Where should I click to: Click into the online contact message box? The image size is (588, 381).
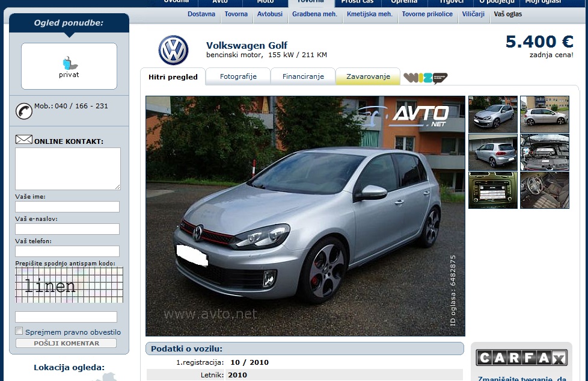tap(68, 169)
